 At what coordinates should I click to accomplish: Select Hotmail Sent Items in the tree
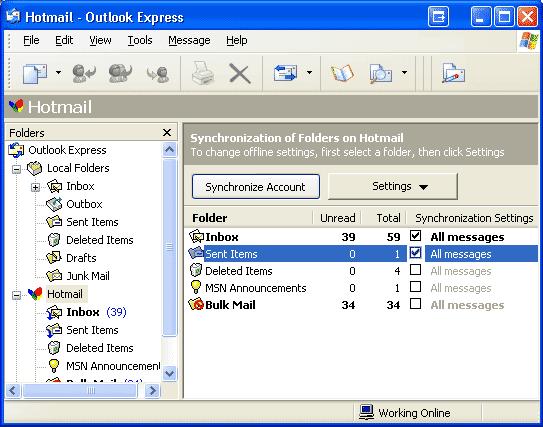(92, 330)
